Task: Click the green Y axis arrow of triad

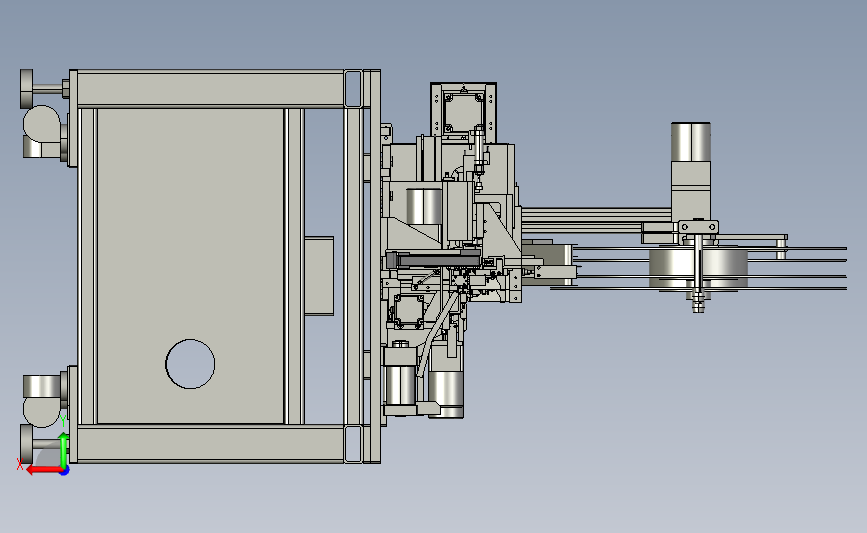Action: (64, 450)
